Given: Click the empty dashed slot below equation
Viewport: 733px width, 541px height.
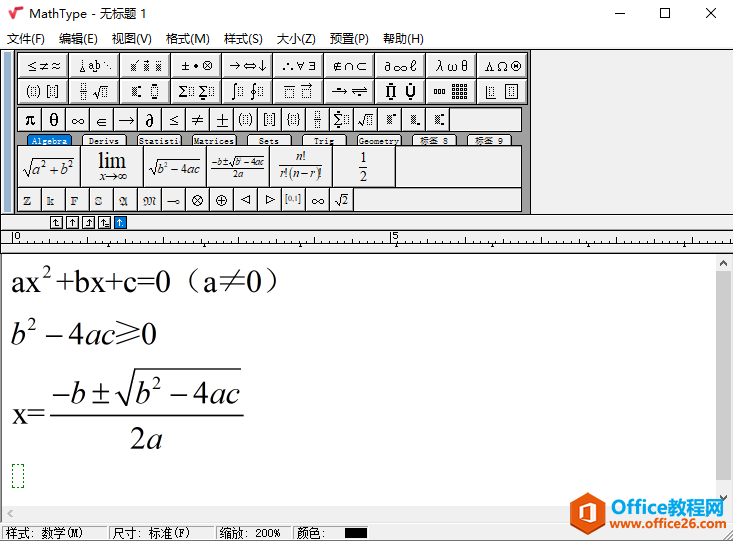Looking at the screenshot, I should tap(18, 476).
